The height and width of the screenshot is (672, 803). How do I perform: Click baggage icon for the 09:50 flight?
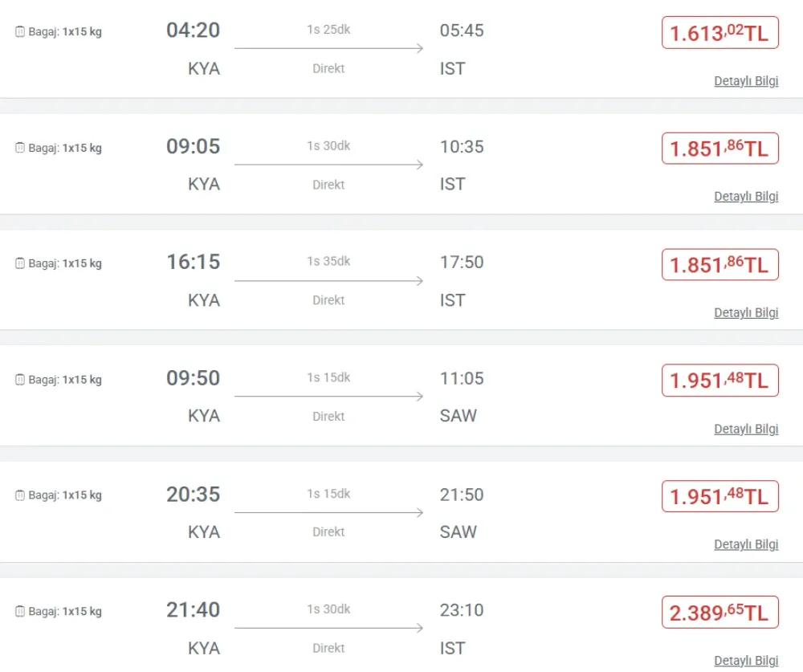click(20, 380)
